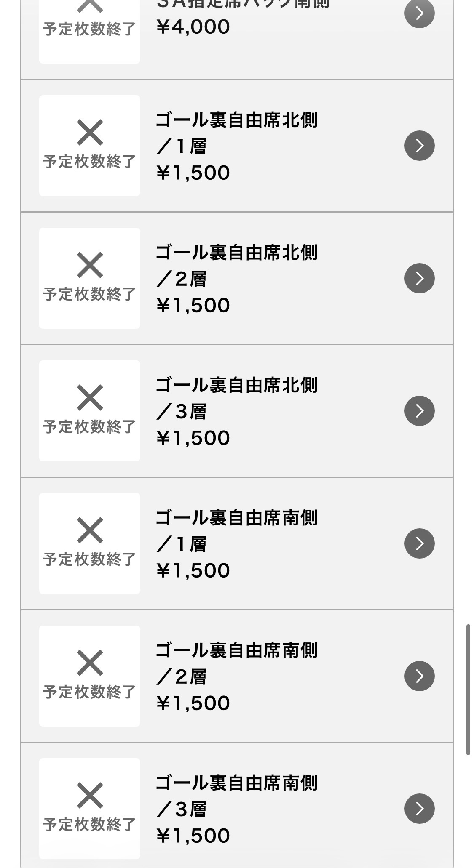Open arrow for ゴール裏自由席北側 2層

[419, 278]
